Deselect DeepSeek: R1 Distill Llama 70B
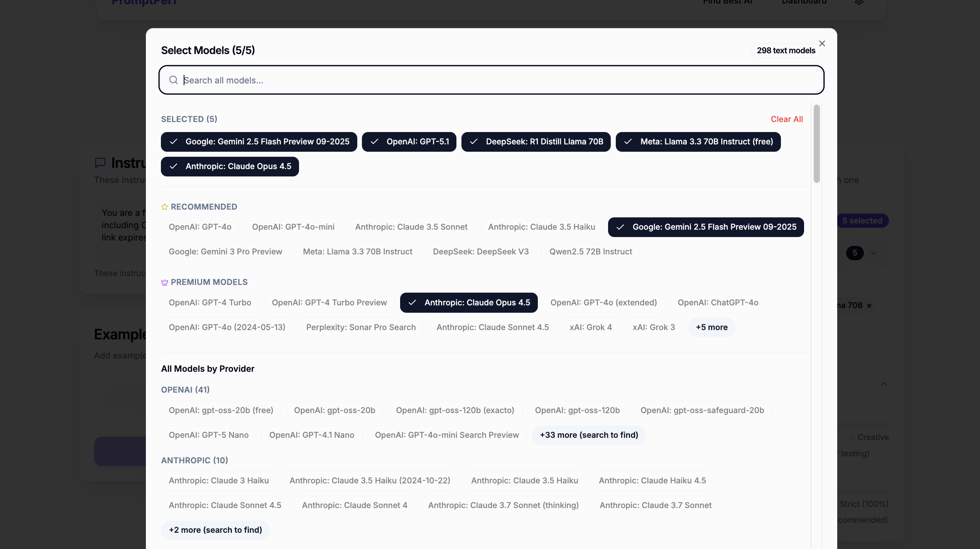The height and width of the screenshot is (549, 980). pos(536,142)
